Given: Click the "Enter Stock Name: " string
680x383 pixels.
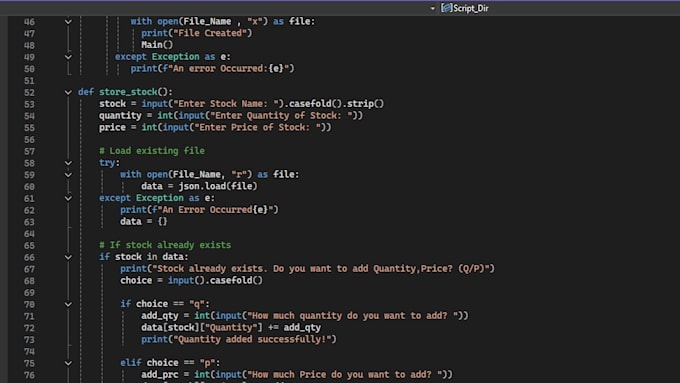Looking at the screenshot, I should coord(226,104).
